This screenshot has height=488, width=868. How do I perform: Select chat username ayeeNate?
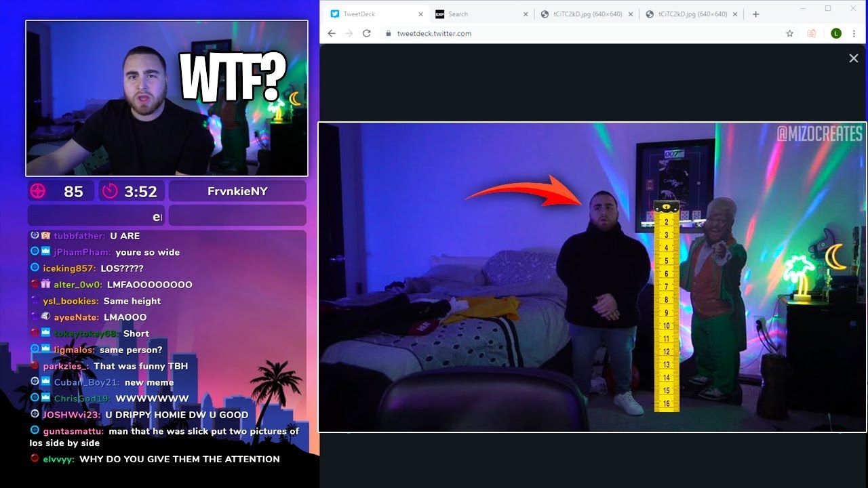(76, 317)
